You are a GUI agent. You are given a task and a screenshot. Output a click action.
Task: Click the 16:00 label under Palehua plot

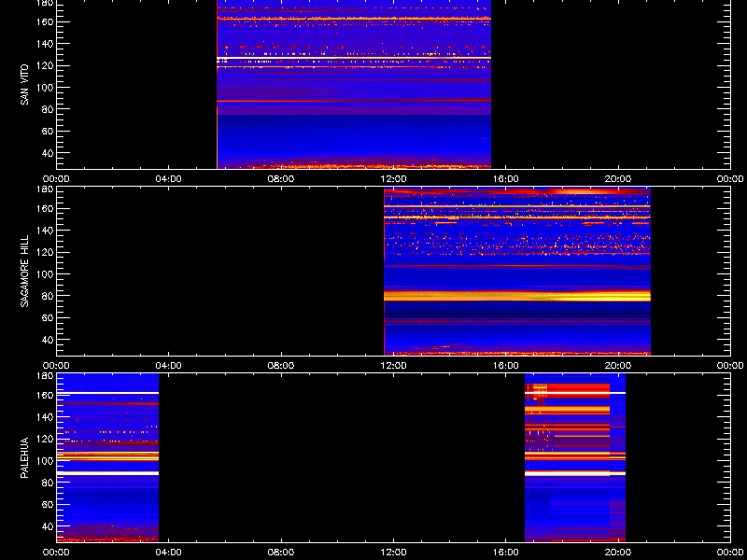tap(506, 553)
